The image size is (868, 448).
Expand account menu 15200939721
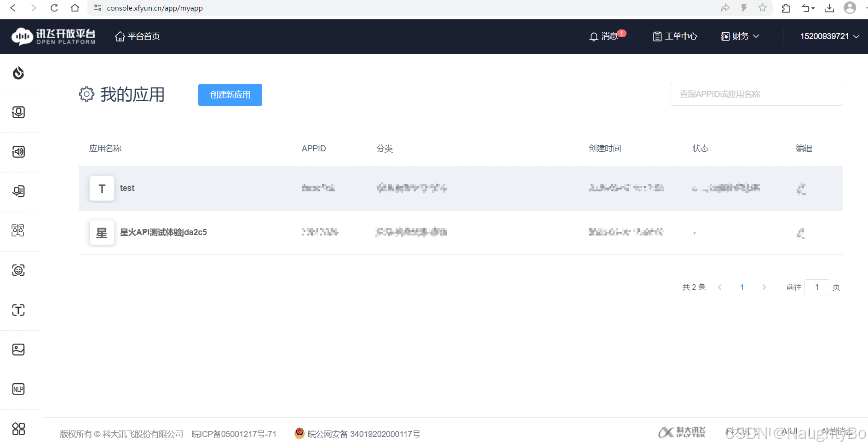click(830, 36)
